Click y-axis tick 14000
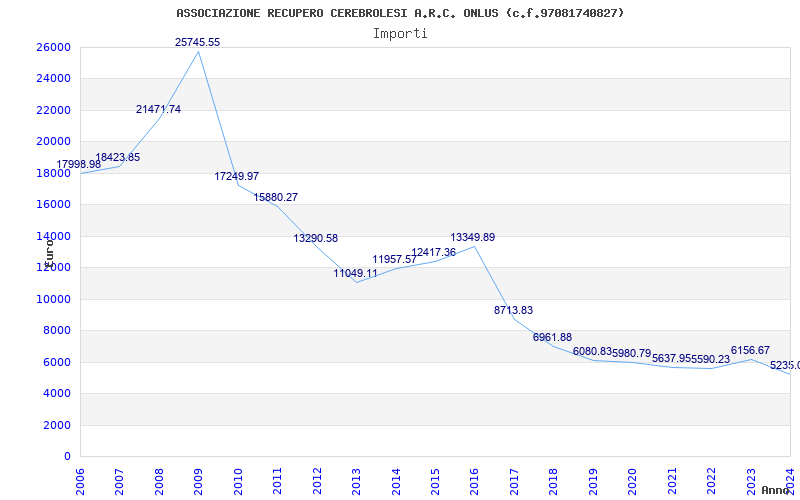The image size is (800, 500). [x=53, y=236]
